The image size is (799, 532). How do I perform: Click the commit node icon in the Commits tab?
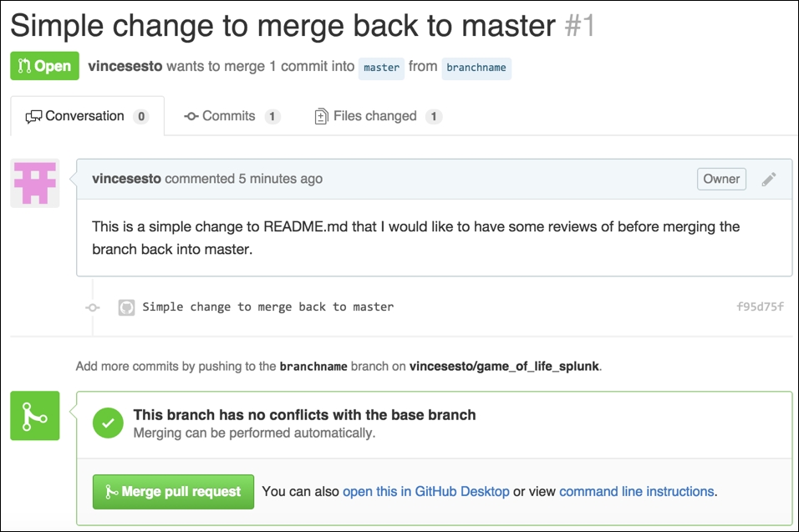point(193,116)
